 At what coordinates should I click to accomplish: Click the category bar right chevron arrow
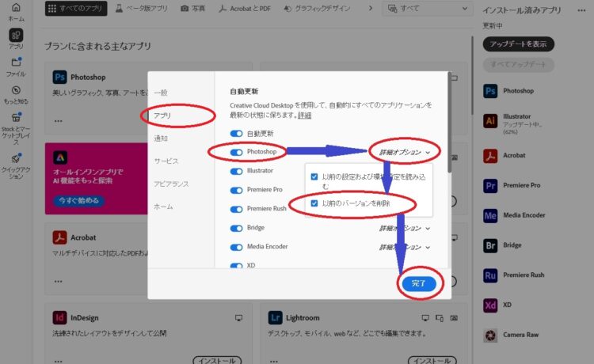pyautogui.click(x=371, y=9)
